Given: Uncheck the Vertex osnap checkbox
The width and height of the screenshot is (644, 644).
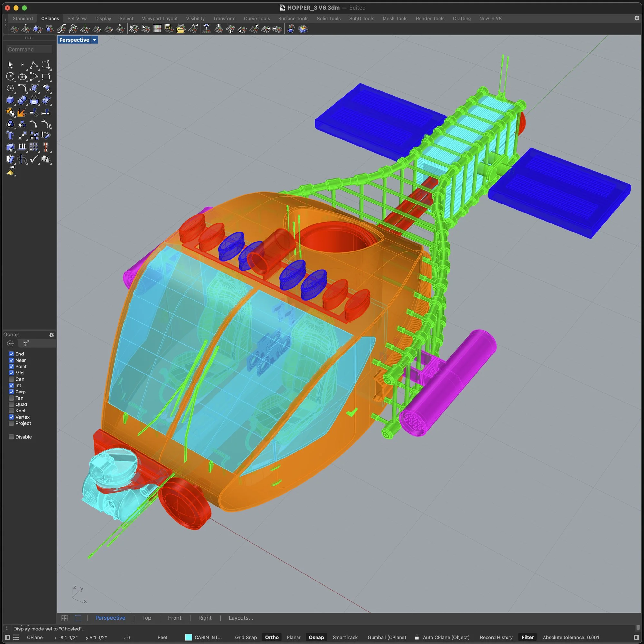Looking at the screenshot, I should pyautogui.click(x=11, y=417).
